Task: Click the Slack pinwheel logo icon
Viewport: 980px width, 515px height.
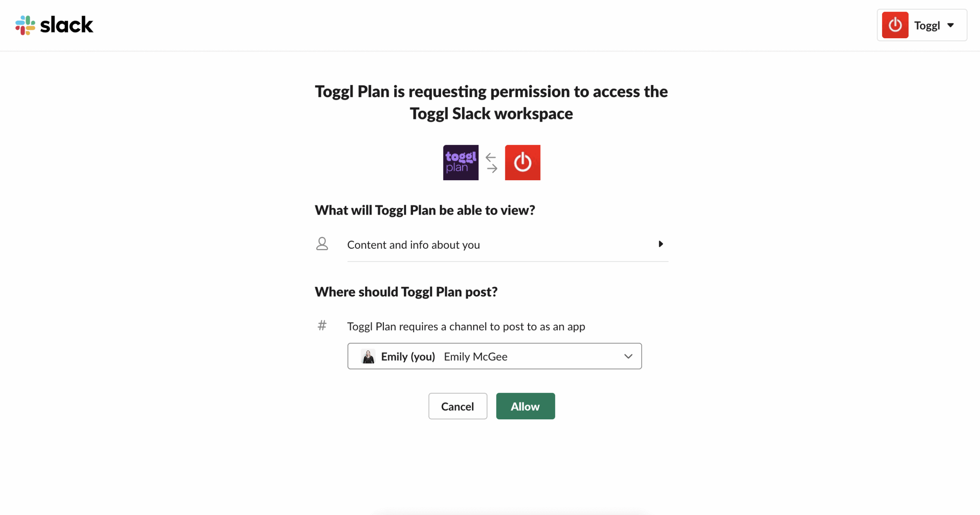Action: (25, 25)
